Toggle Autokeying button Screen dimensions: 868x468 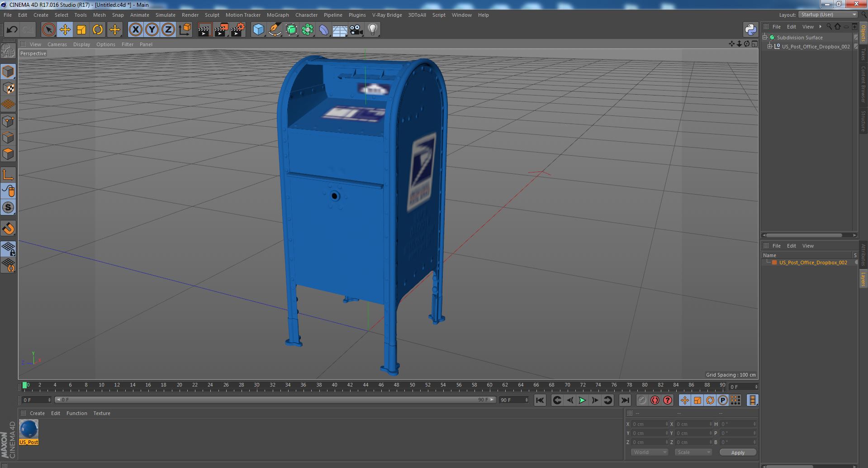click(655, 400)
